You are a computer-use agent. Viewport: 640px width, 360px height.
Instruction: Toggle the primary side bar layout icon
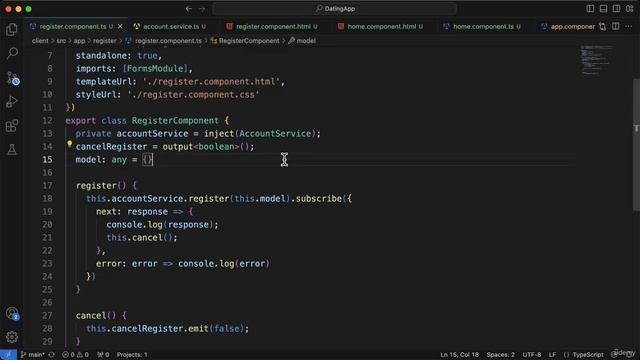(x=590, y=9)
